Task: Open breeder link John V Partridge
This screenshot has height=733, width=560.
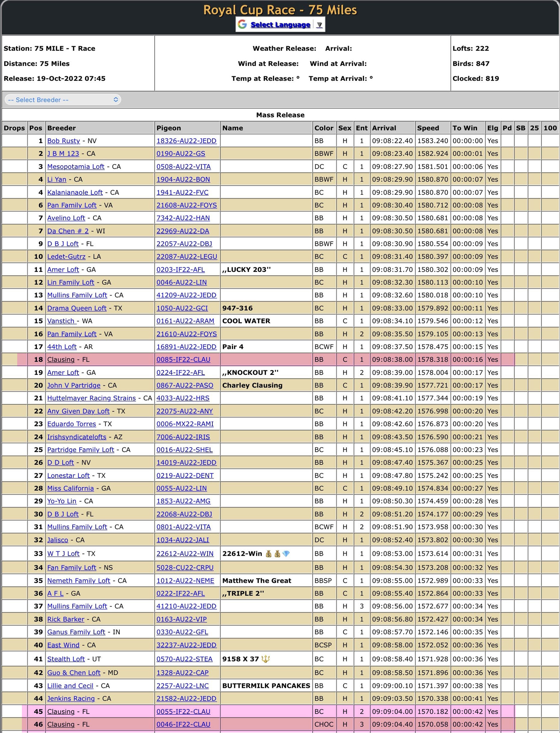Action: [x=74, y=385]
